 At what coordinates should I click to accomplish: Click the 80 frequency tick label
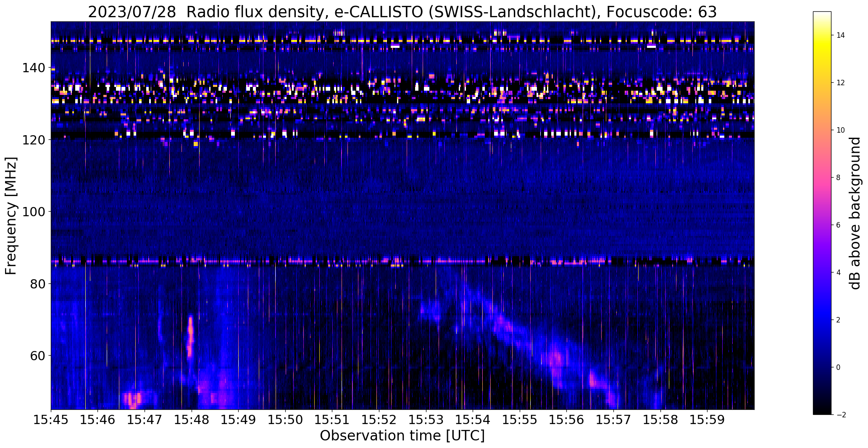[x=38, y=283]
